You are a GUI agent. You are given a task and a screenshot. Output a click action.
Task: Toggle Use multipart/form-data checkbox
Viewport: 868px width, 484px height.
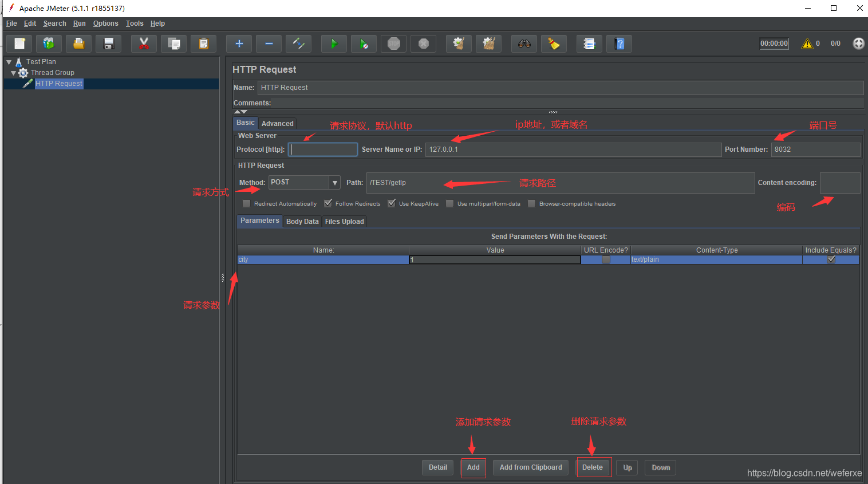[x=449, y=203]
